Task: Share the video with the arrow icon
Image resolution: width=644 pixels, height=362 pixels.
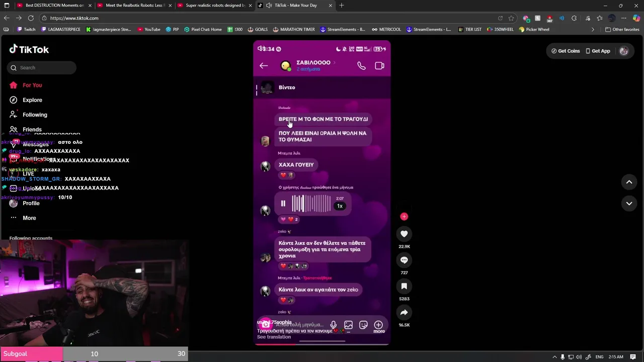Action: (x=404, y=312)
